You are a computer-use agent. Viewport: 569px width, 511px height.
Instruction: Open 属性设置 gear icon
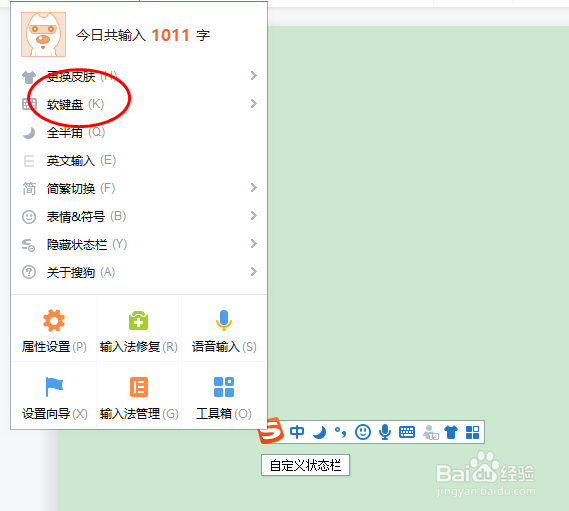click(x=54, y=320)
